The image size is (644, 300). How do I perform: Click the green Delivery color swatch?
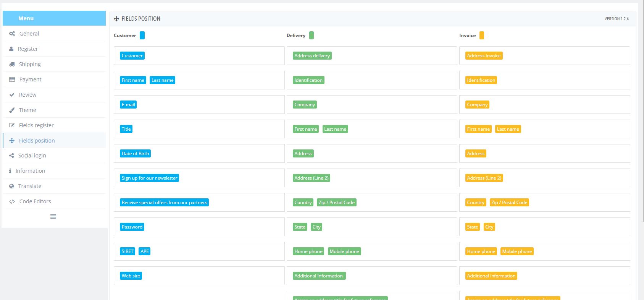tap(312, 36)
